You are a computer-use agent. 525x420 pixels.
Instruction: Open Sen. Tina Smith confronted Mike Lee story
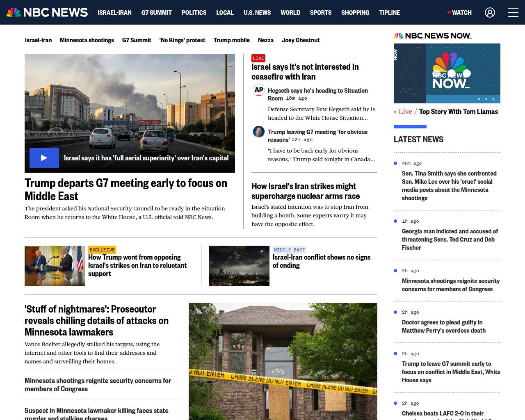(x=449, y=186)
